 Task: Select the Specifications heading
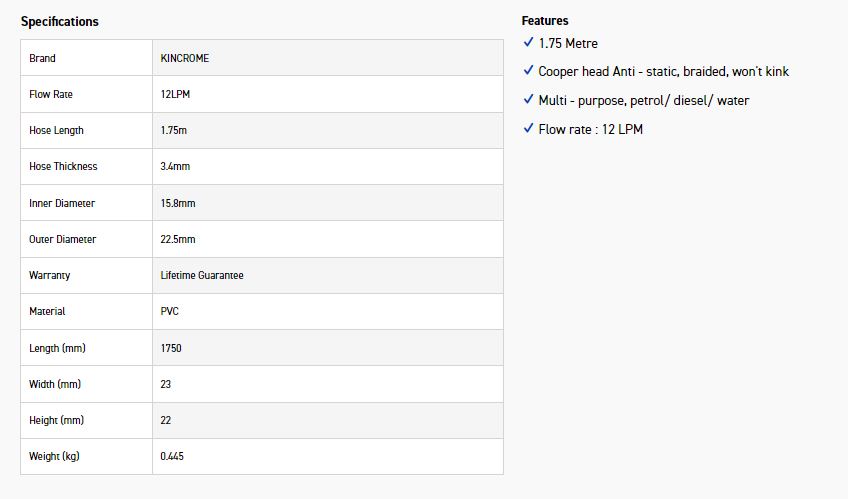click(x=60, y=21)
